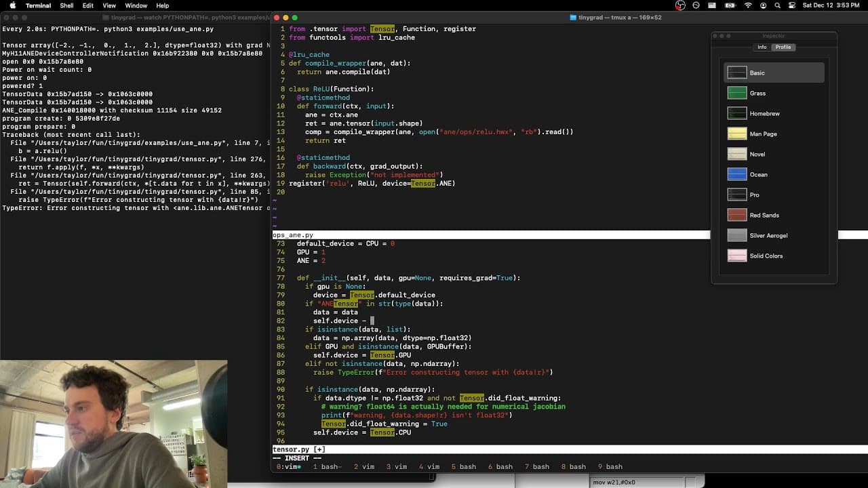Click 'Tensor.did_float_warning = True' line
This screenshot has height=488, width=868.
pos(384,424)
